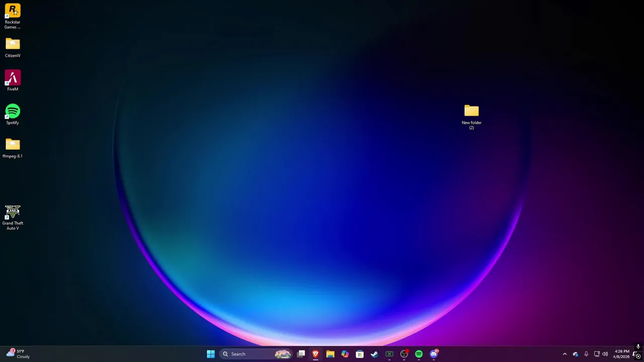Click the search highlight image in Search box

coord(283,354)
